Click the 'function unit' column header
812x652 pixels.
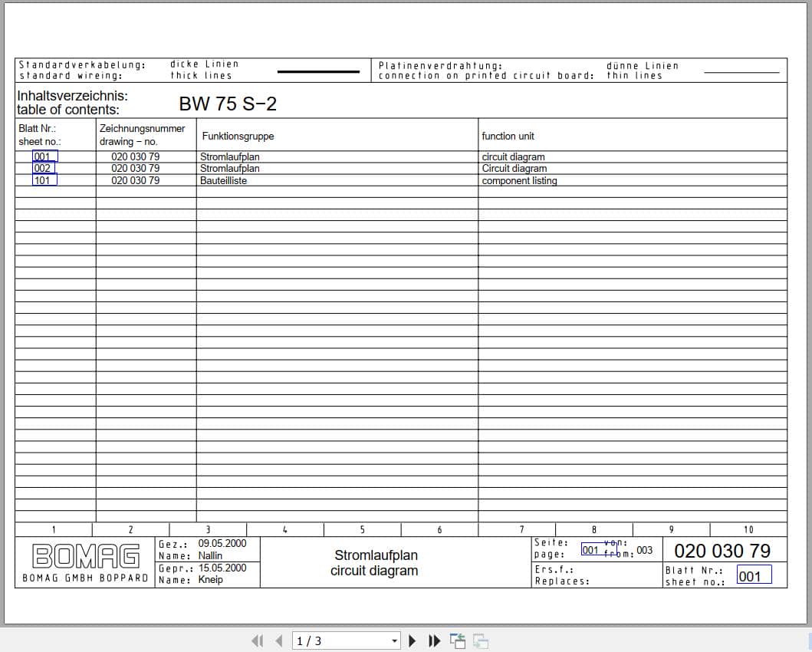click(x=508, y=137)
